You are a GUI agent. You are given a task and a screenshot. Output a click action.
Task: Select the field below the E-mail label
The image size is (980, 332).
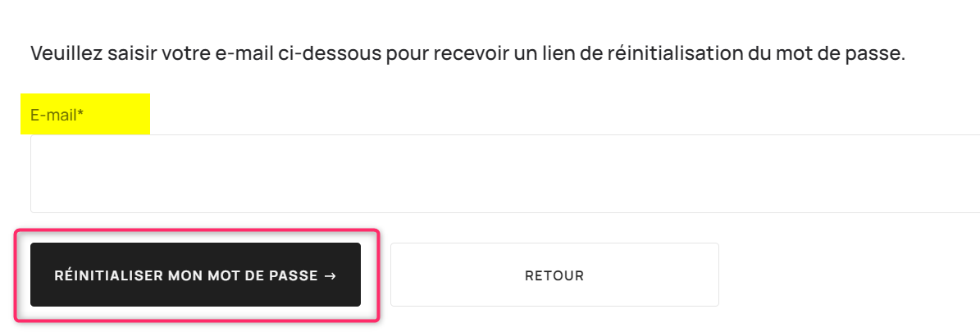click(505, 174)
